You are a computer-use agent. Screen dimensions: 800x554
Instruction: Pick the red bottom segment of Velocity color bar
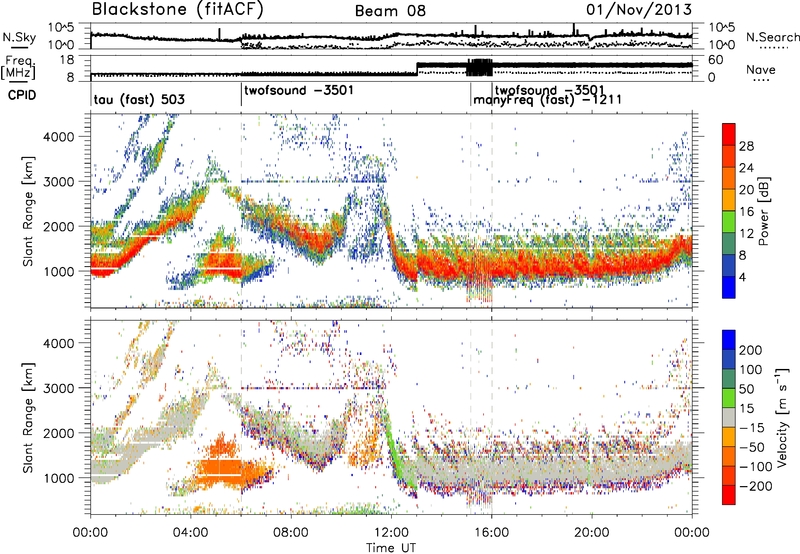[729, 495]
